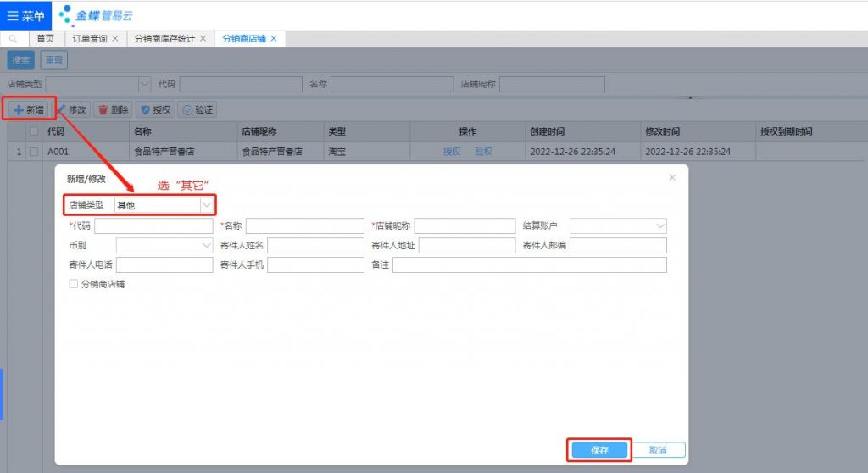Click the 删除 (delete) trash icon
The height and width of the screenshot is (473, 868).
point(103,110)
